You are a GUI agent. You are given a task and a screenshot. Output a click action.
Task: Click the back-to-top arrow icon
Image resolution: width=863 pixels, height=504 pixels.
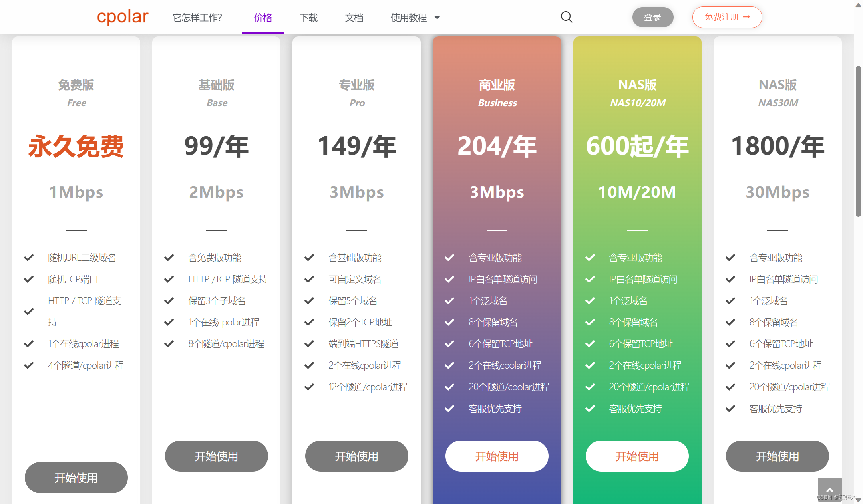coord(829,489)
